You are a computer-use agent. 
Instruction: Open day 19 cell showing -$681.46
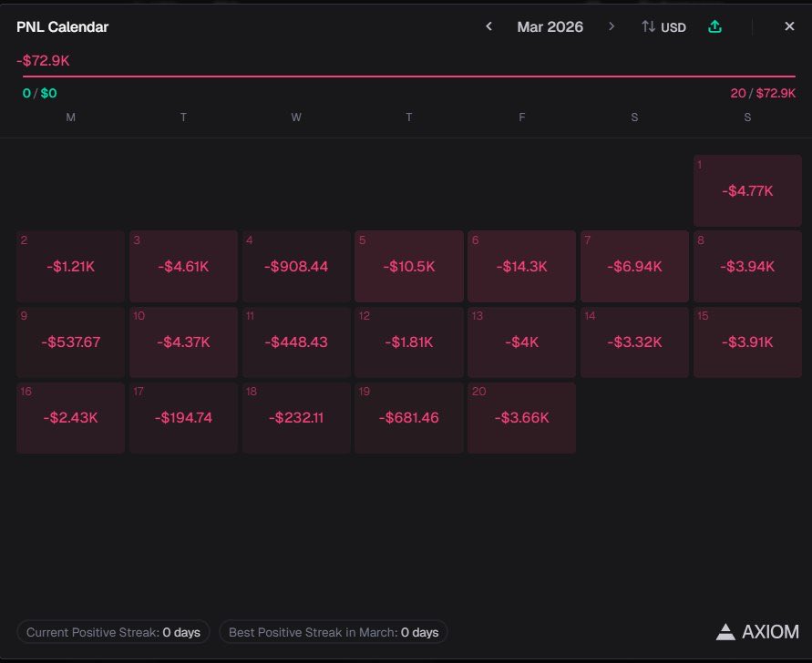coord(409,418)
